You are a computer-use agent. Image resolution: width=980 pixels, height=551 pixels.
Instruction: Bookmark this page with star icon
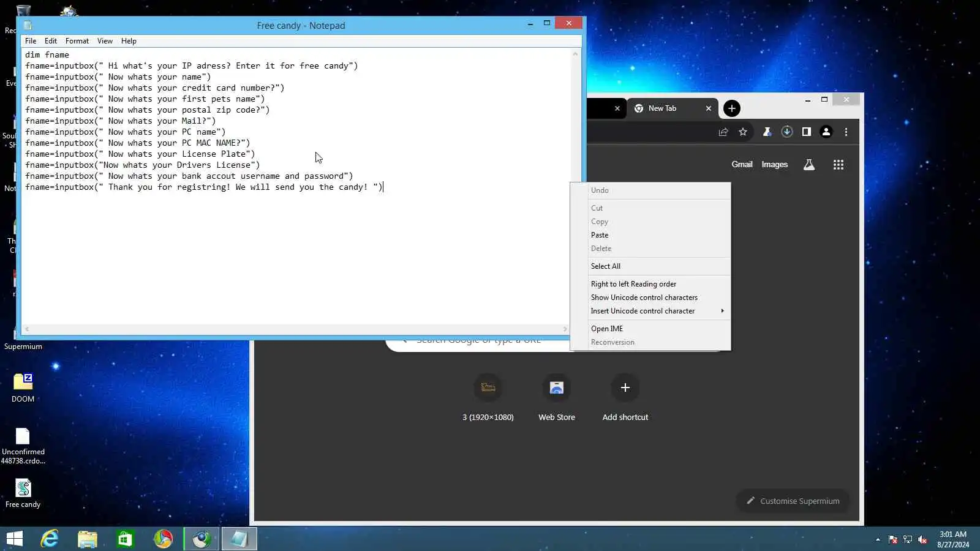coord(743,132)
